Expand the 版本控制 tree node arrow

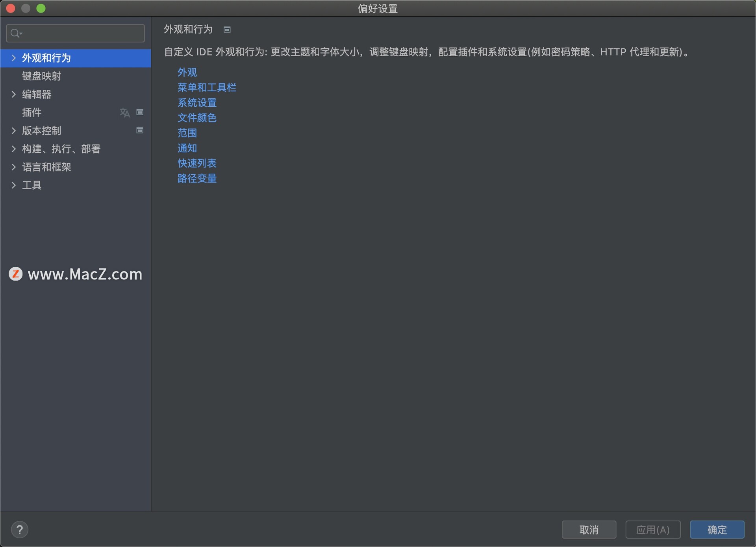14,131
